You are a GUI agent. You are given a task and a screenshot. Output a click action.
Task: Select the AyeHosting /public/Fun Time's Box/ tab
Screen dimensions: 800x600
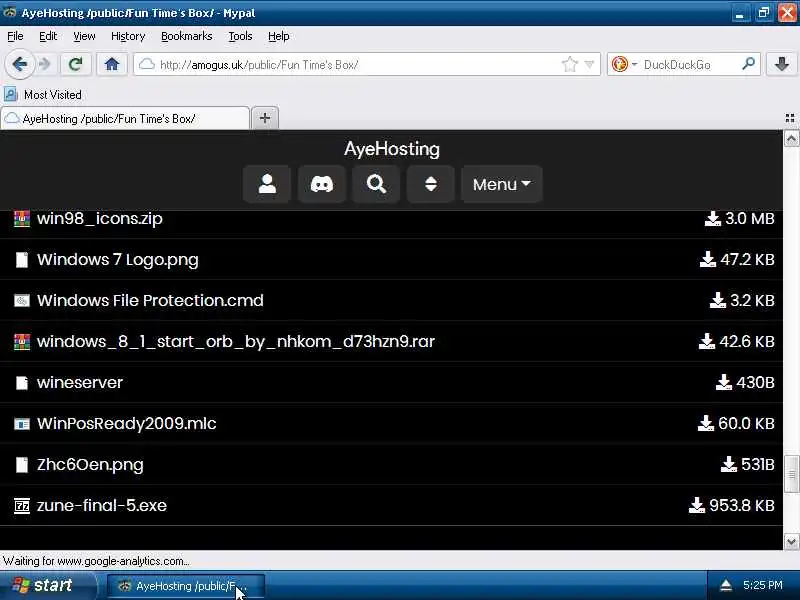pyautogui.click(x=125, y=118)
